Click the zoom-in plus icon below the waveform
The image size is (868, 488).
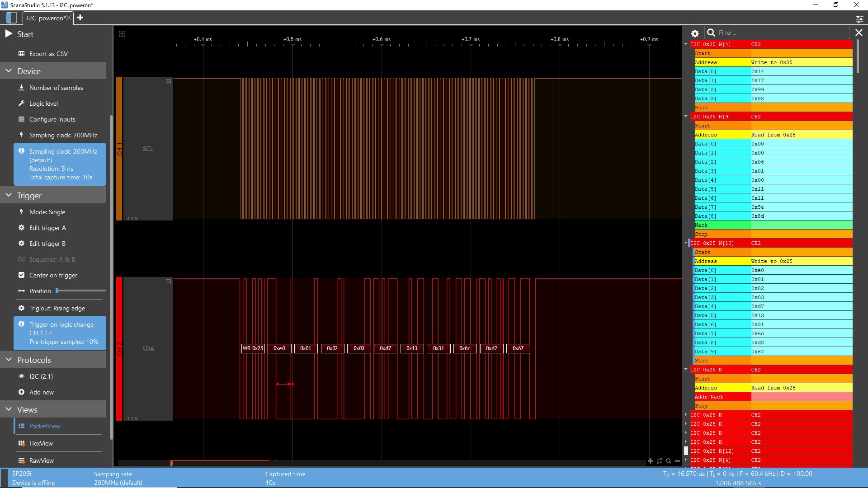[x=650, y=461]
